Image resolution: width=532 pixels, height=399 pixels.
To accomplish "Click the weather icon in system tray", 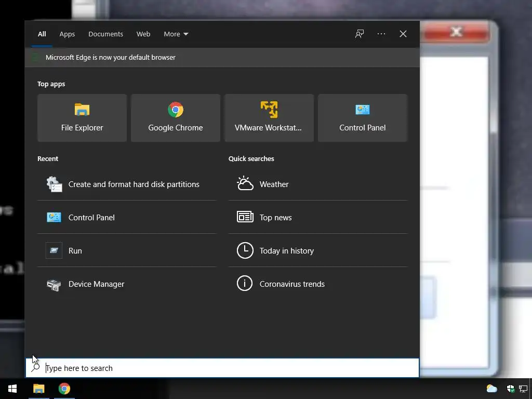I will (491, 389).
